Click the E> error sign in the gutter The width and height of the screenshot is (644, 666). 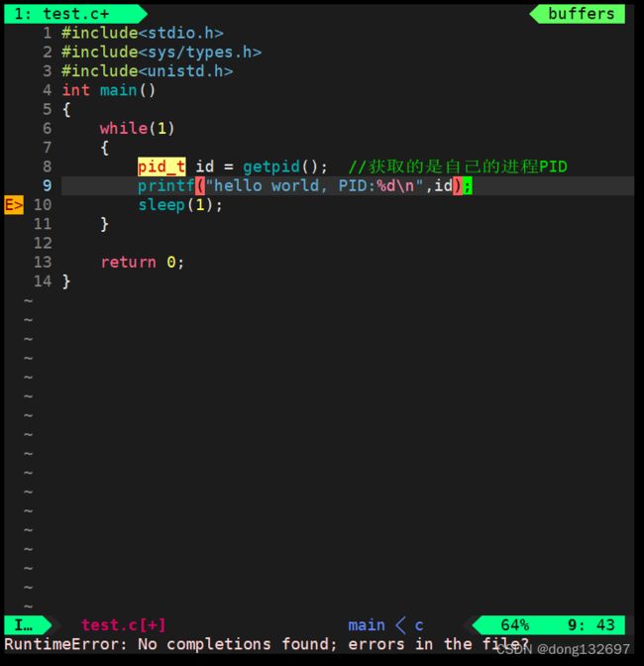(14, 205)
